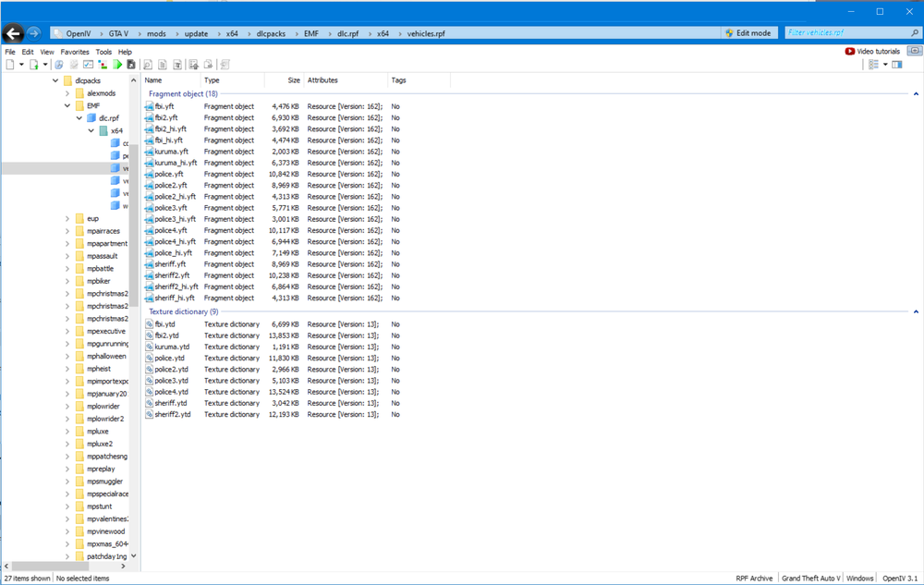Collapse the Fragment object section with its chevron
The width and height of the screenshot is (924, 585).
tap(916, 93)
